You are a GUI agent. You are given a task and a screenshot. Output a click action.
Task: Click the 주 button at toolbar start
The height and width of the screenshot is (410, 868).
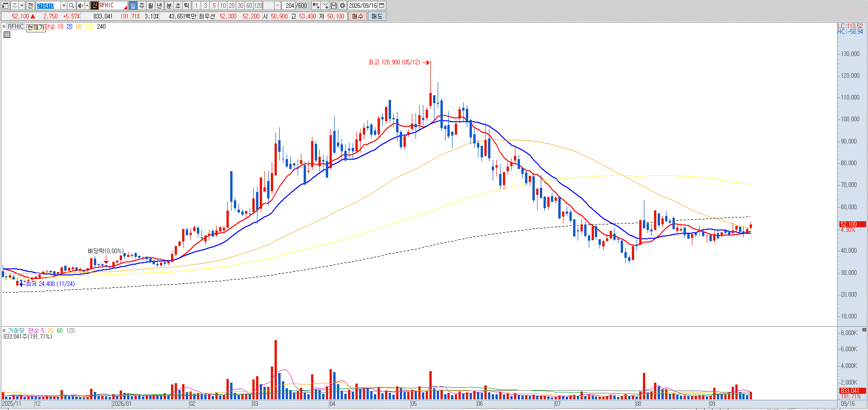14,6
